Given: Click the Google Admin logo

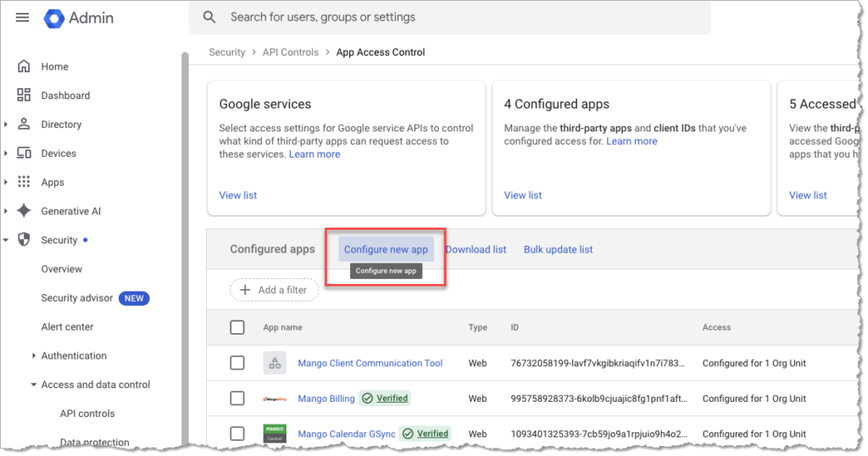Looking at the screenshot, I should coord(79,19).
